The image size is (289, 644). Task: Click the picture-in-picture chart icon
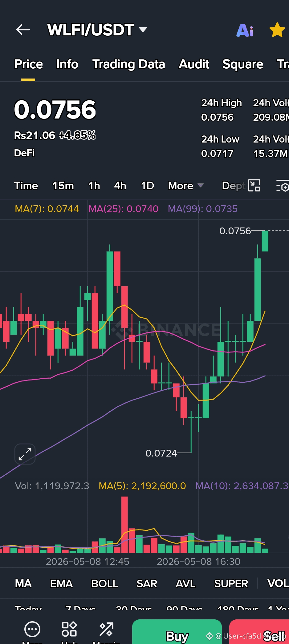pyautogui.click(x=254, y=186)
